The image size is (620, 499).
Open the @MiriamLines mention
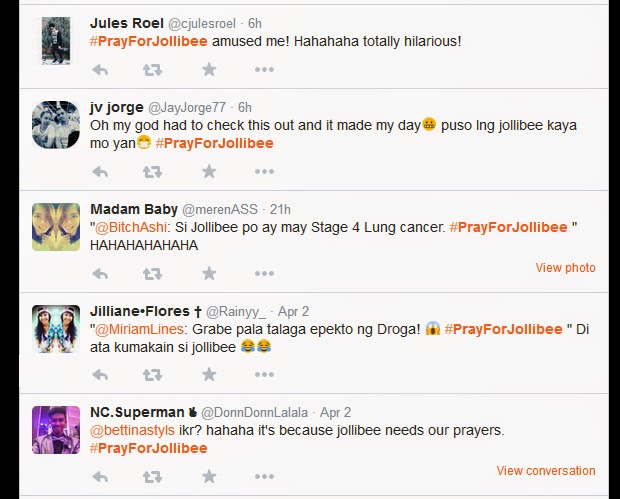point(139,329)
